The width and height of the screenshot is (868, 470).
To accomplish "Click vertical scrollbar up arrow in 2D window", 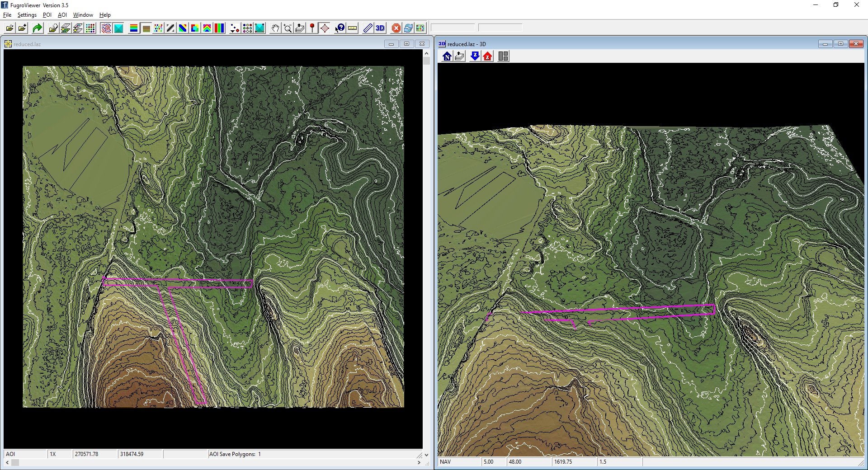I will pyautogui.click(x=426, y=53).
